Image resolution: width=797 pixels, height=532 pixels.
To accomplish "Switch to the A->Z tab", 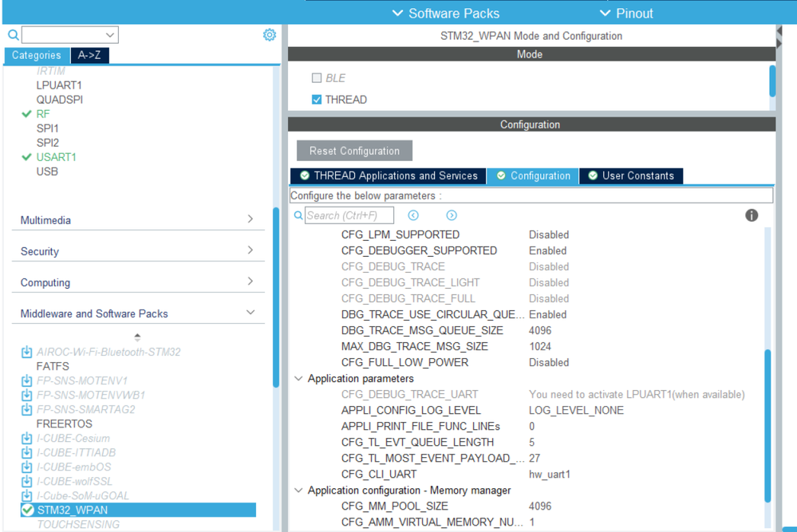I will coord(89,55).
